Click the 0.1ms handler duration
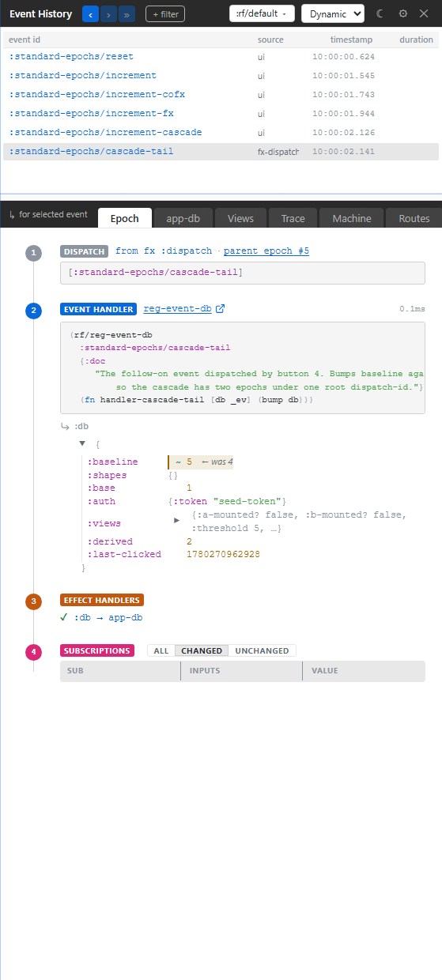Screen dimensions: 442x980 [x=413, y=310]
